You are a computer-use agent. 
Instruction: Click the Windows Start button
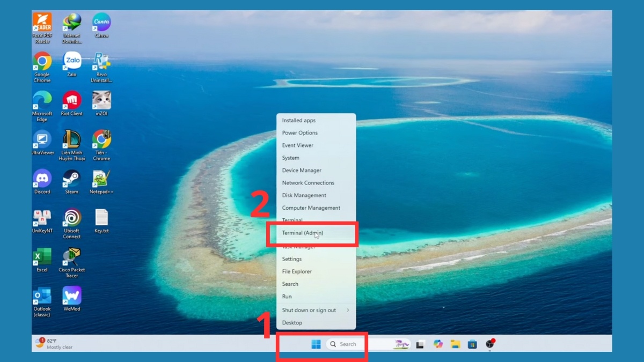pos(316,344)
